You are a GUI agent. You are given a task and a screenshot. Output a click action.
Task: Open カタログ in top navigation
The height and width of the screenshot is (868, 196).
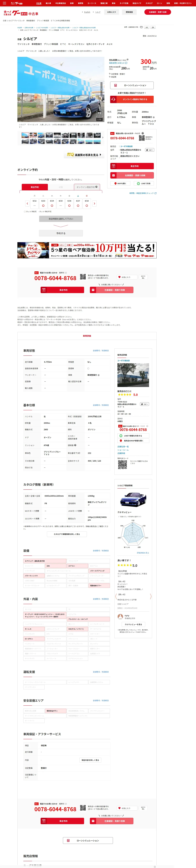149,3
